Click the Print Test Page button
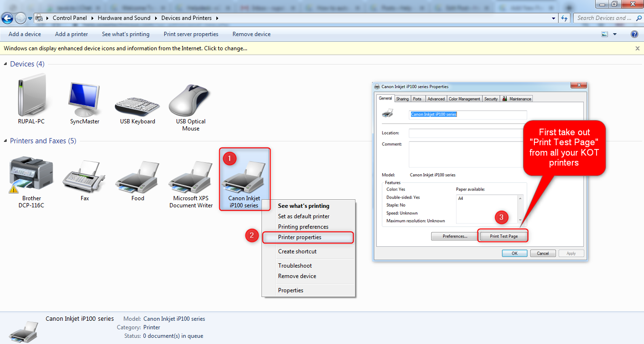Screen dimensions: 644x344 [504, 236]
